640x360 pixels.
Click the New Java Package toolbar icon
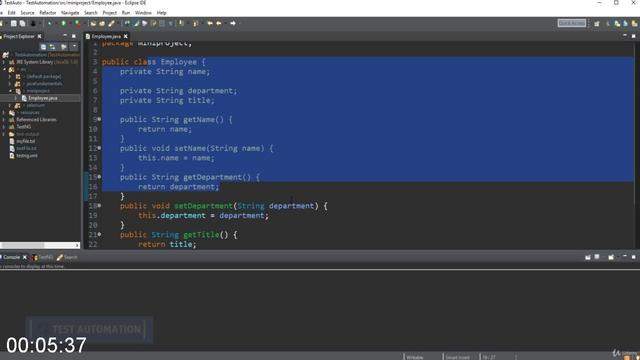pyautogui.click(x=93, y=24)
